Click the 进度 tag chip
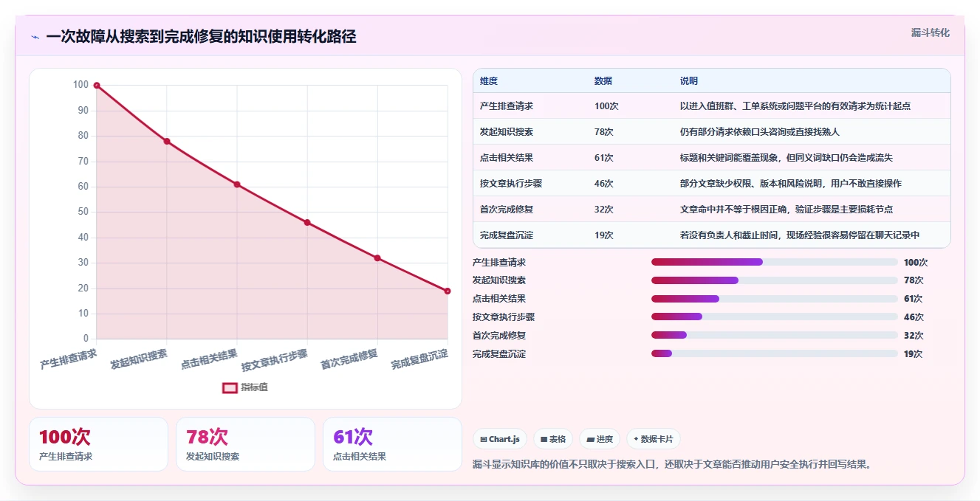Viewport: 980px width, 501px height. click(600, 439)
